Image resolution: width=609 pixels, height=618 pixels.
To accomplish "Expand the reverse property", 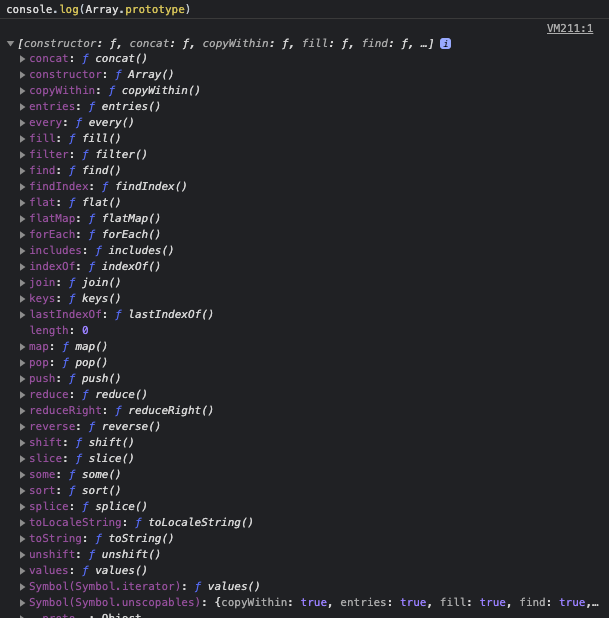I will tap(22, 427).
